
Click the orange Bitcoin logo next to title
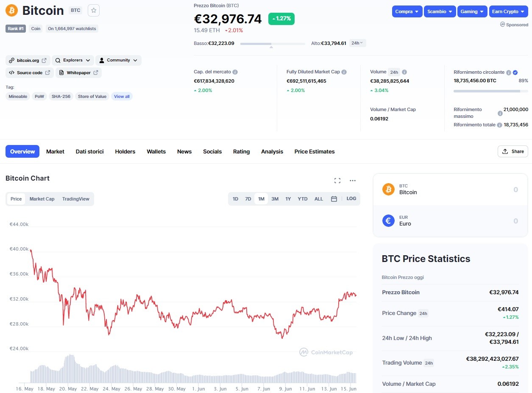(12, 10)
